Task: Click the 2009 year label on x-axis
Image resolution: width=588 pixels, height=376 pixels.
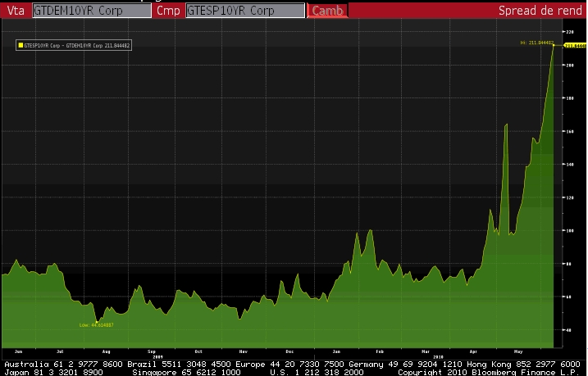Action: (158, 357)
